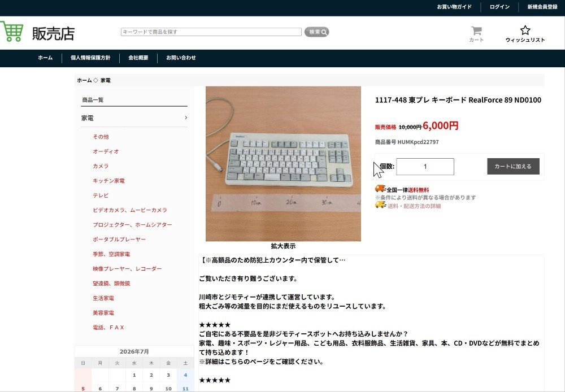
Task: Expand the 家電 category chevron
Action: point(186,118)
